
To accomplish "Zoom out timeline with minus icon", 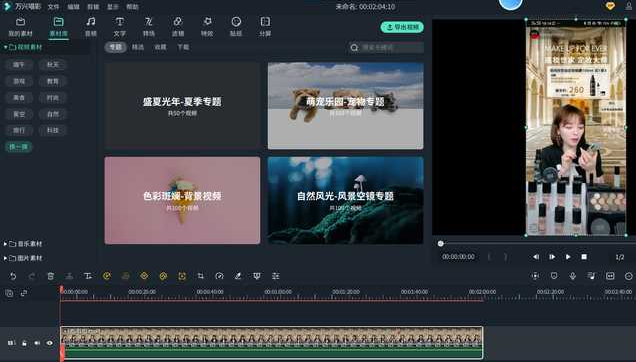I will 629,276.
